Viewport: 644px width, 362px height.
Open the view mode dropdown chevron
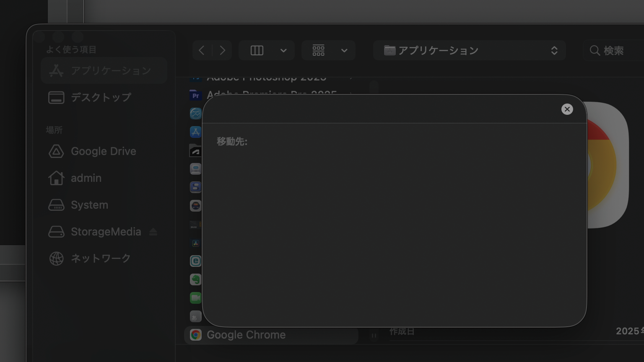[x=283, y=51]
